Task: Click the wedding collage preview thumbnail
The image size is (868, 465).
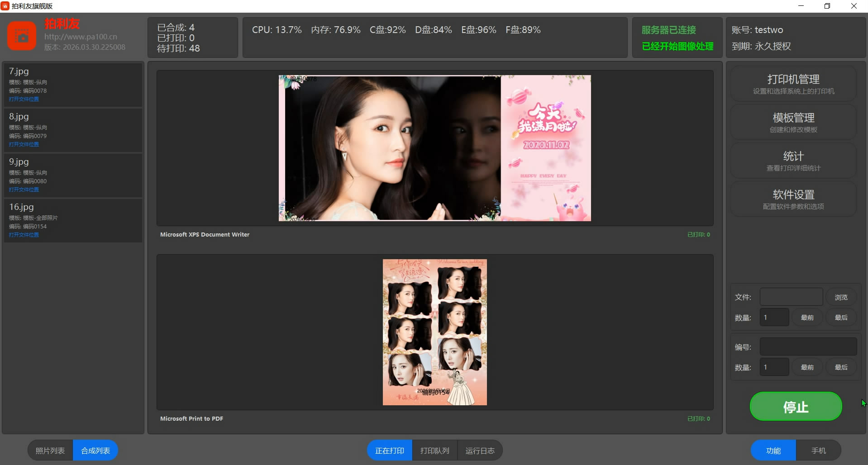Action: pos(434,332)
